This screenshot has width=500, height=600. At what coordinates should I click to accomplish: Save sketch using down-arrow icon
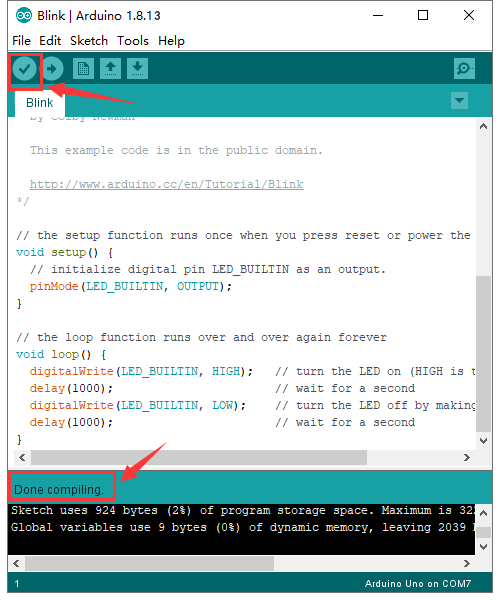tap(137, 69)
